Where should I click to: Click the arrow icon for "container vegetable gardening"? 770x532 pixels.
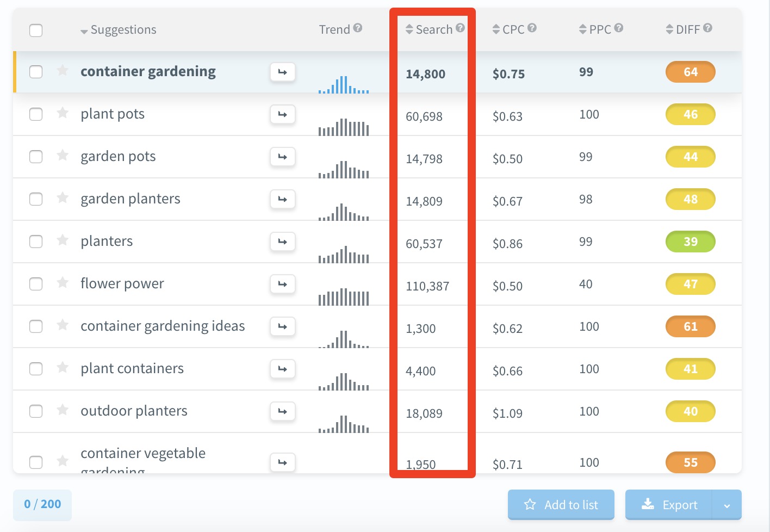click(x=282, y=462)
